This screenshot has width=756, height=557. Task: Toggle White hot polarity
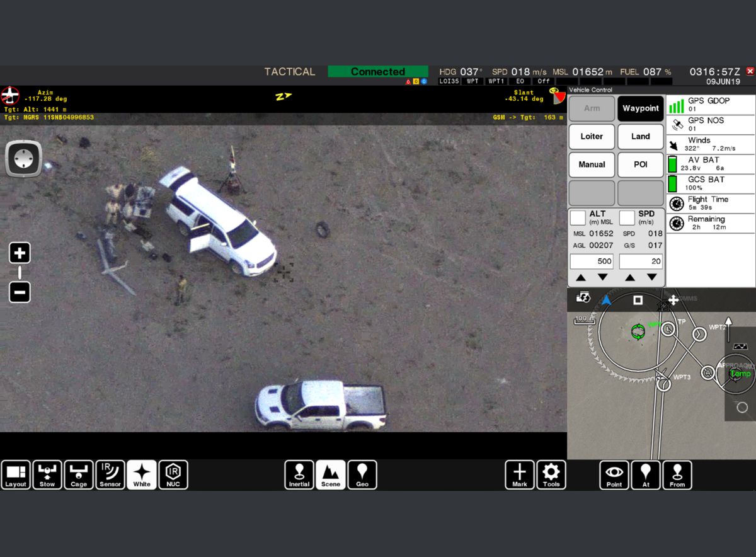[142, 475]
